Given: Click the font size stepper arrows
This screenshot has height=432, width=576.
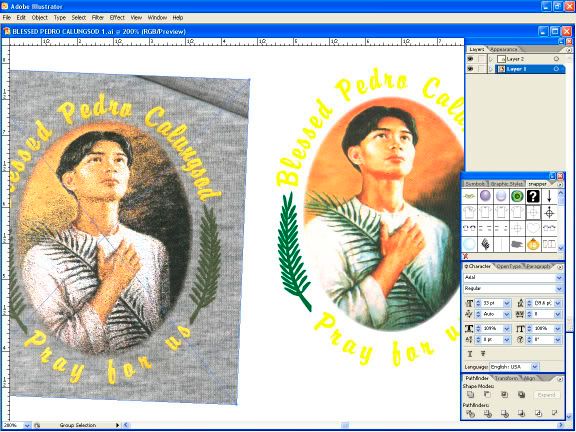Looking at the screenshot, I should pyautogui.click(x=478, y=303).
